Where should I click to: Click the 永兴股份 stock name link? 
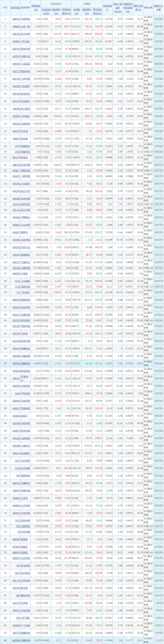[25, 184]
